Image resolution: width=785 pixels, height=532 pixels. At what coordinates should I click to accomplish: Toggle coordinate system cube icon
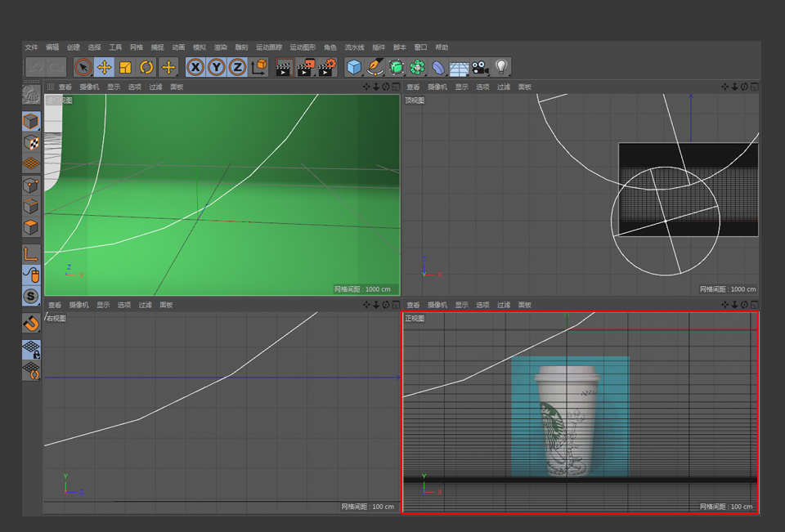point(259,67)
